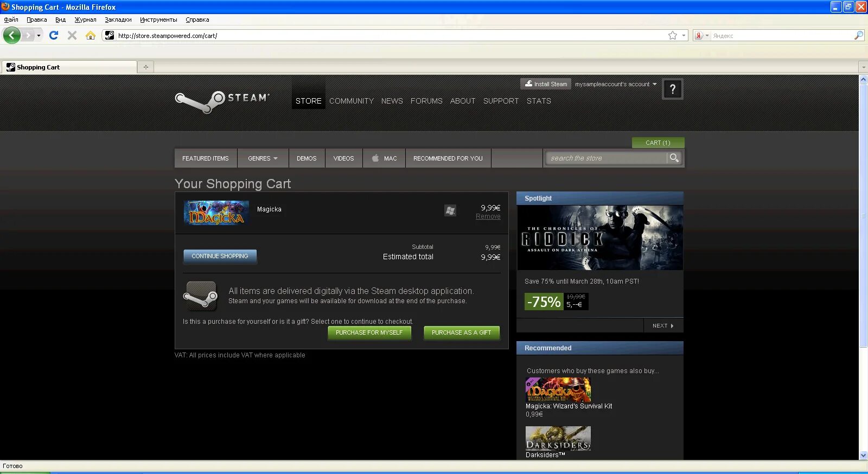Open the Riddick spotlight banner image
Screen dimensions: 868x474
tap(600, 238)
